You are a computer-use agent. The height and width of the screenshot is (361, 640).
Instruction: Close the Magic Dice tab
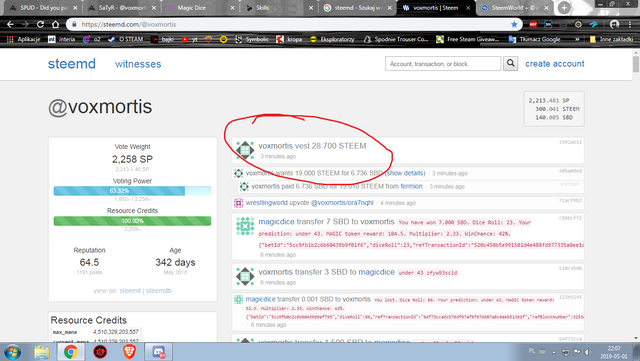(x=232, y=8)
